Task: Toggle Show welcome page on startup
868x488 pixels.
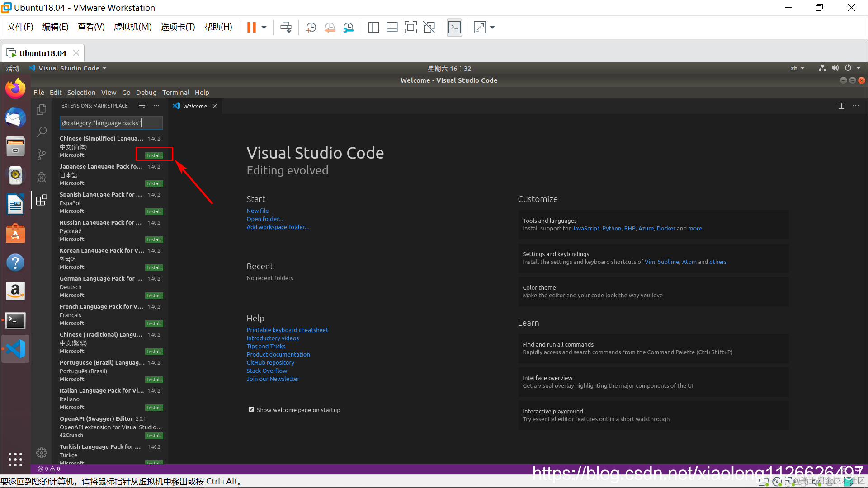Action: (251, 410)
